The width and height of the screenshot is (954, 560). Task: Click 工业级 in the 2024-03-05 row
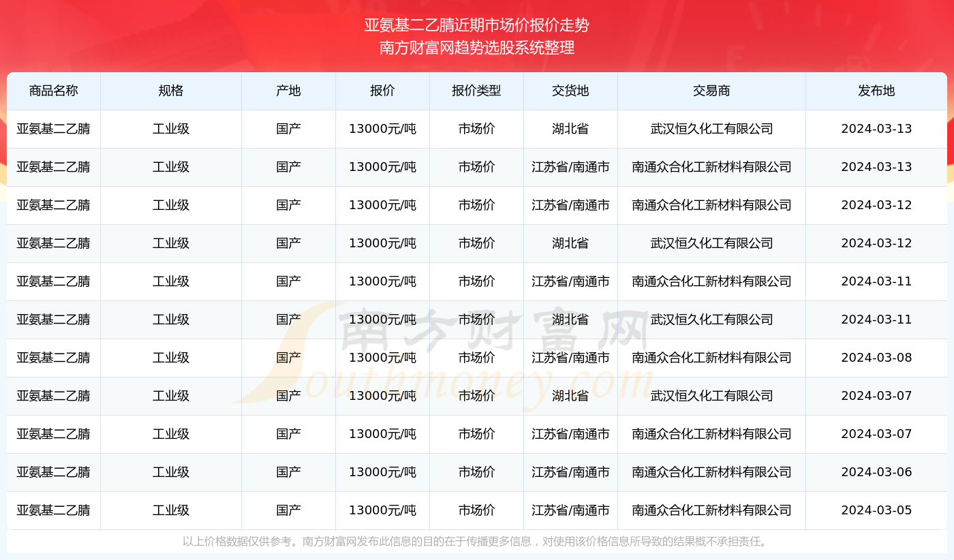click(171, 510)
